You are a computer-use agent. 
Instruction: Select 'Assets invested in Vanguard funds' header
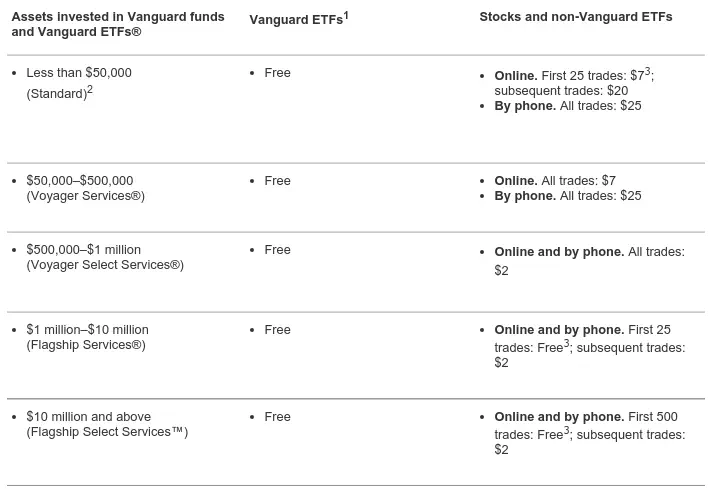[x=118, y=17]
